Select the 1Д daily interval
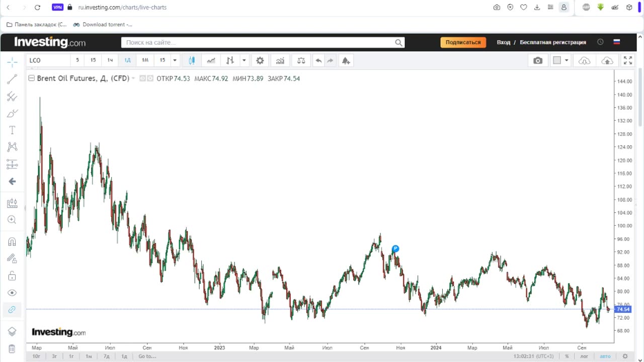Viewport: 644px width, 362px height. click(x=127, y=60)
